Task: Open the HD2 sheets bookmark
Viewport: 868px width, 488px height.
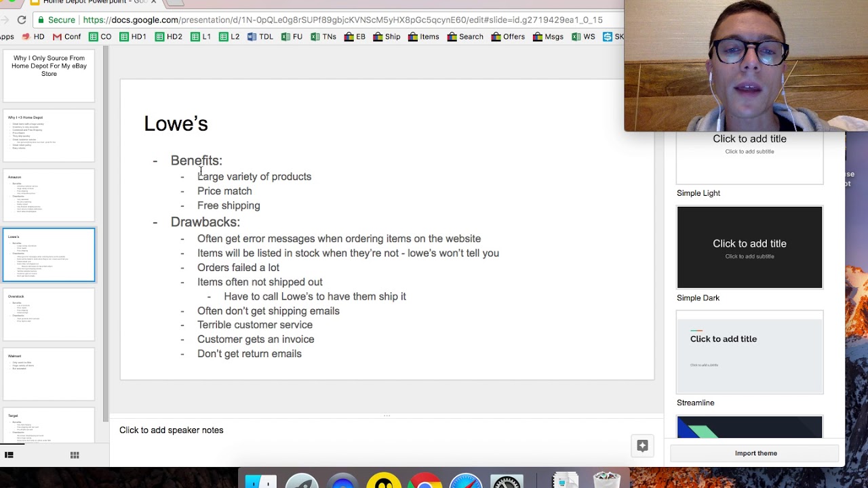Action: click(x=168, y=37)
